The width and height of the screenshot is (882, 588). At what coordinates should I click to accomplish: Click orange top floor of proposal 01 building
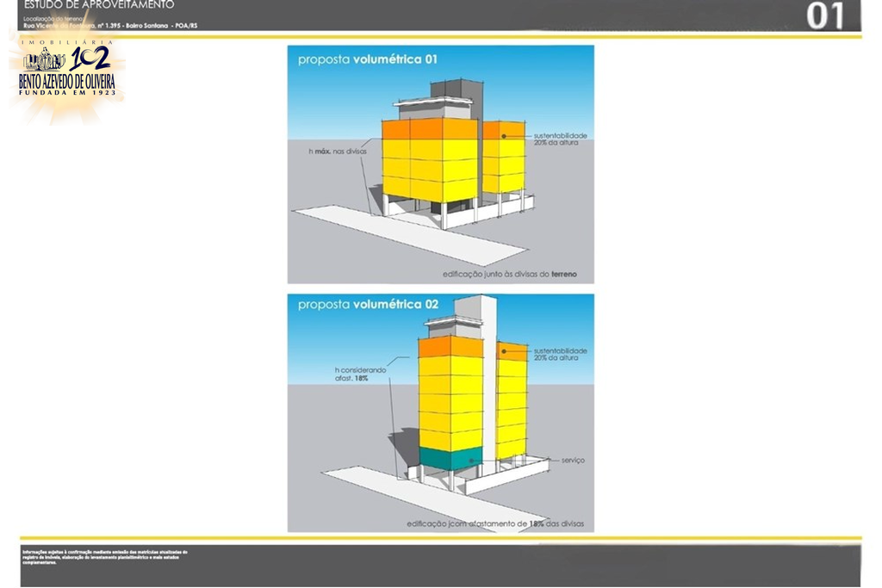coord(429,129)
